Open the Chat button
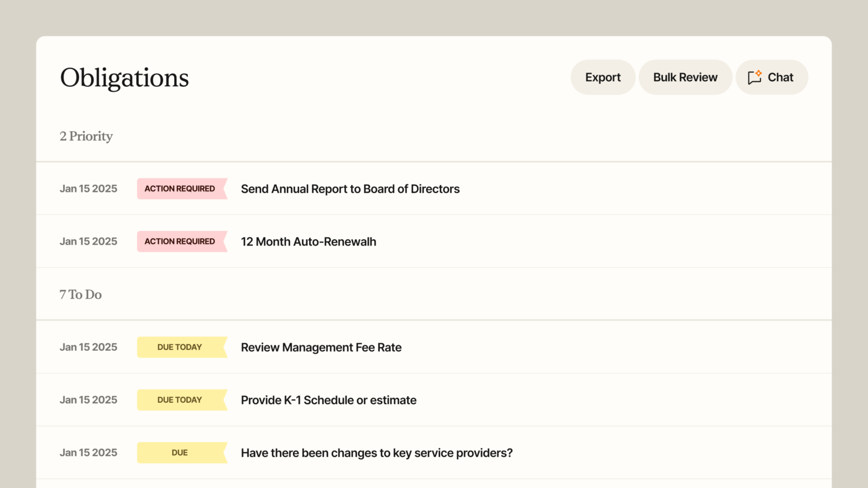The height and width of the screenshot is (488, 868). tap(771, 77)
